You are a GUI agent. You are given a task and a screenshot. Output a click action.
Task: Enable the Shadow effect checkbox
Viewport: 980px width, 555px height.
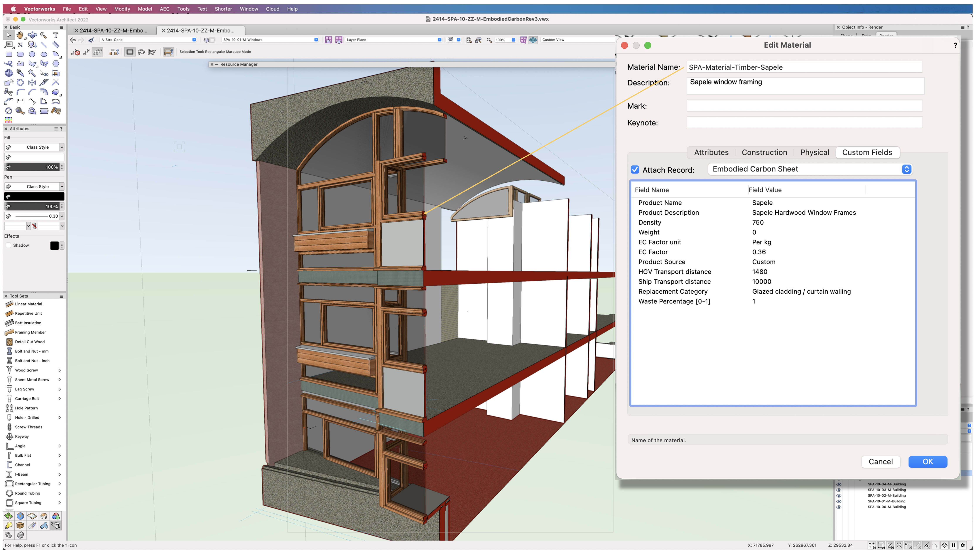[x=8, y=246]
